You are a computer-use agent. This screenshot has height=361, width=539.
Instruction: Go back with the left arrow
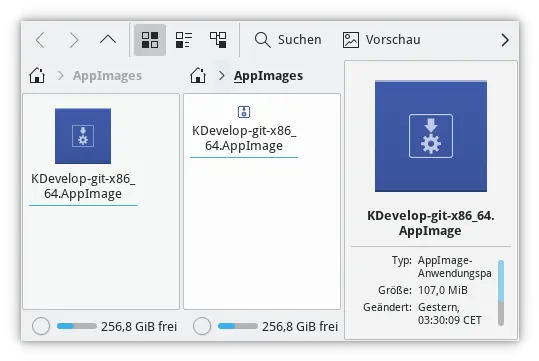pos(41,40)
